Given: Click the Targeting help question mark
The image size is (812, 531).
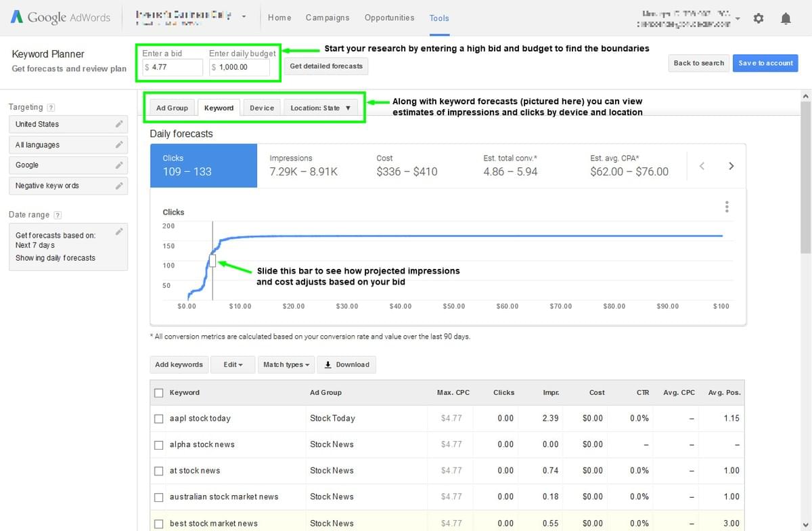Looking at the screenshot, I should point(51,108).
